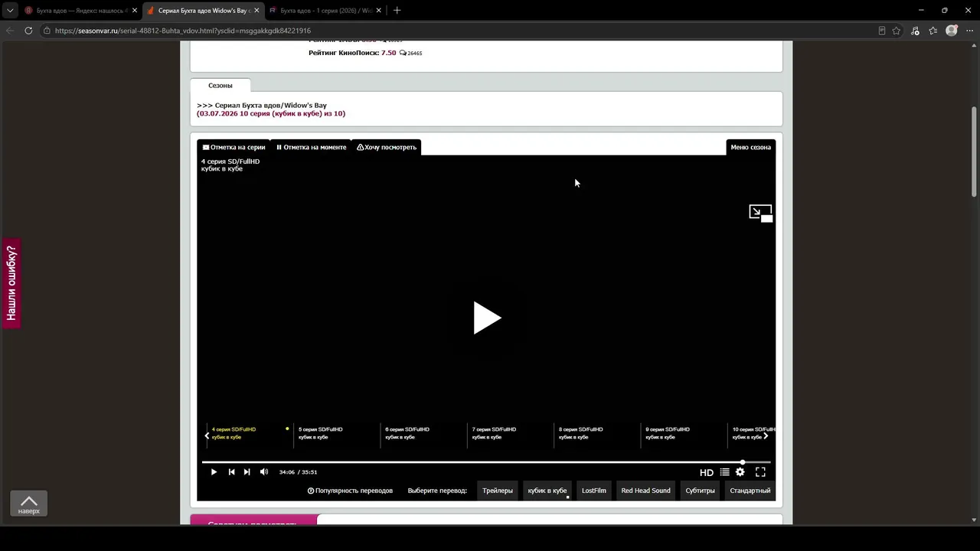This screenshot has width=980, height=551.
Task: Click the small play button in player controls
Action: pos(214,472)
